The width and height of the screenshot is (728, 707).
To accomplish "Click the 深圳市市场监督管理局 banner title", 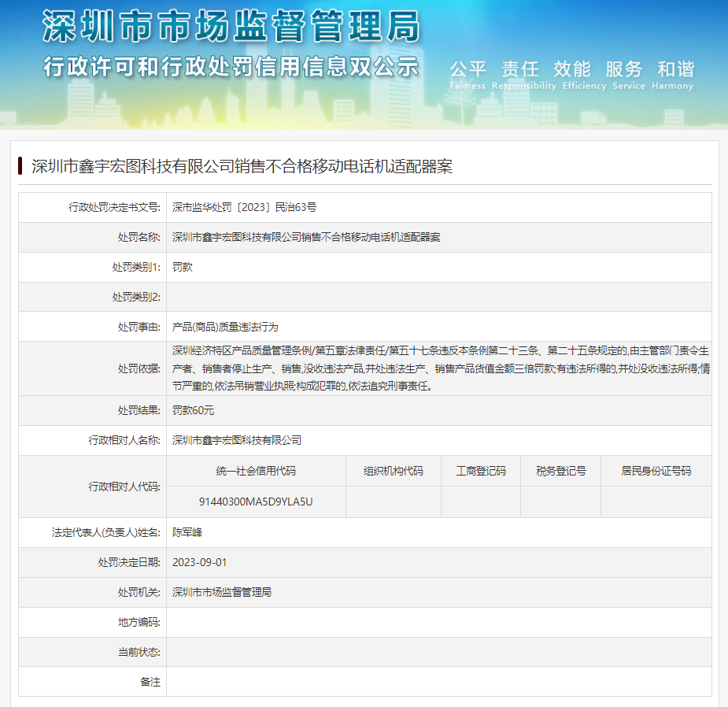I will 231,27.
